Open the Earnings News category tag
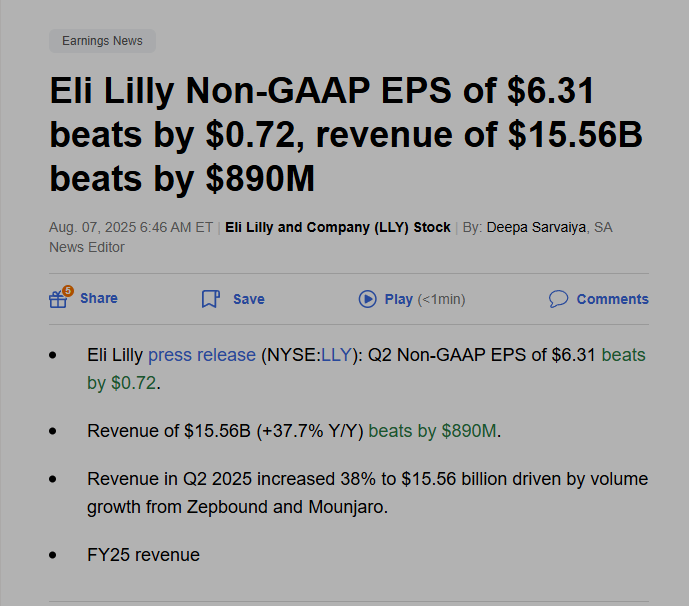689x606 pixels. (x=102, y=41)
